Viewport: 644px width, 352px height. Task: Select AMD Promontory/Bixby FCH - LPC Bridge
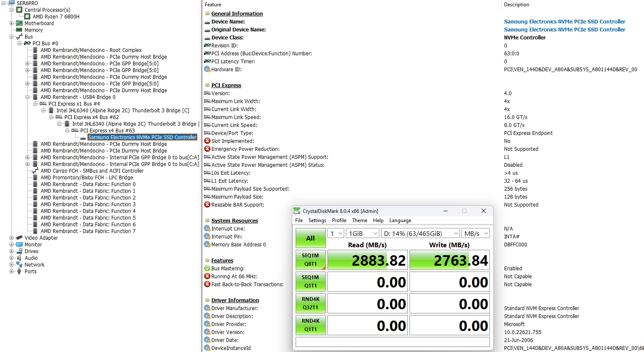tap(87, 177)
